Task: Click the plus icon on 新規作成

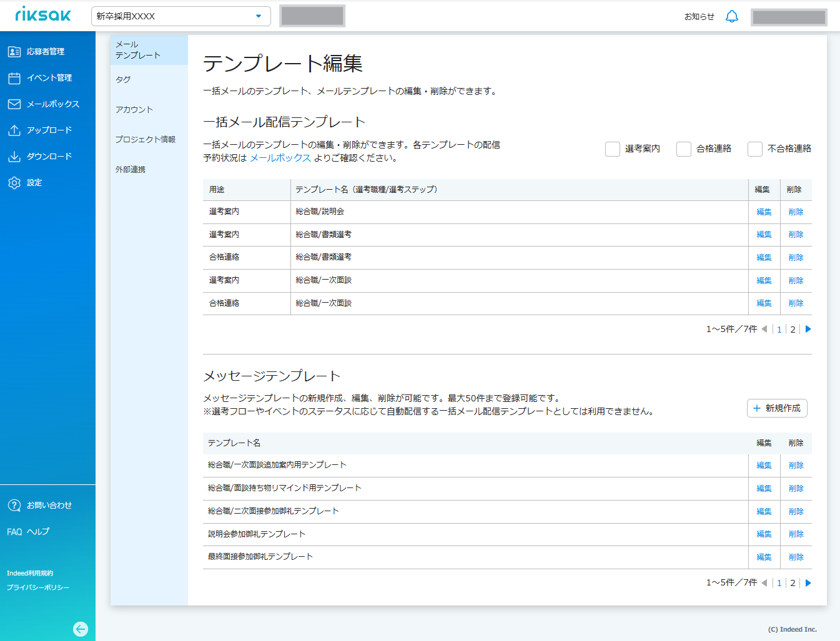Action: click(x=757, y=408)
